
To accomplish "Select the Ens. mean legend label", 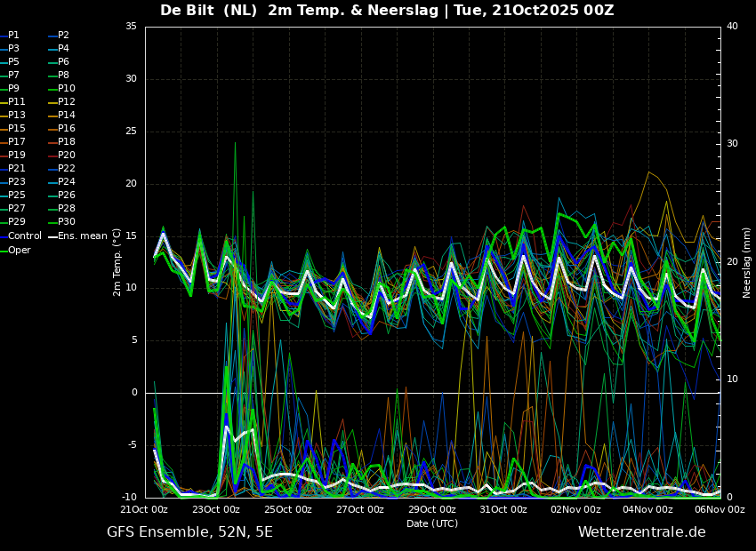I will tap(83, 236).
